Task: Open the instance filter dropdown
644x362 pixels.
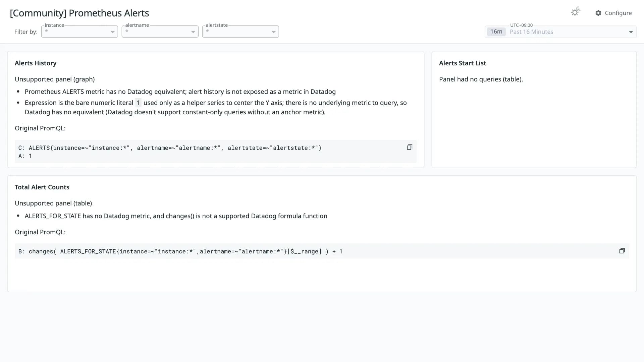Action: (79, 32)
